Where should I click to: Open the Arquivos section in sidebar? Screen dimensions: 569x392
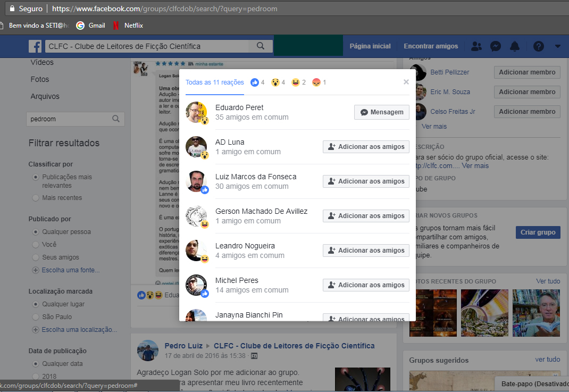(45, 96)
